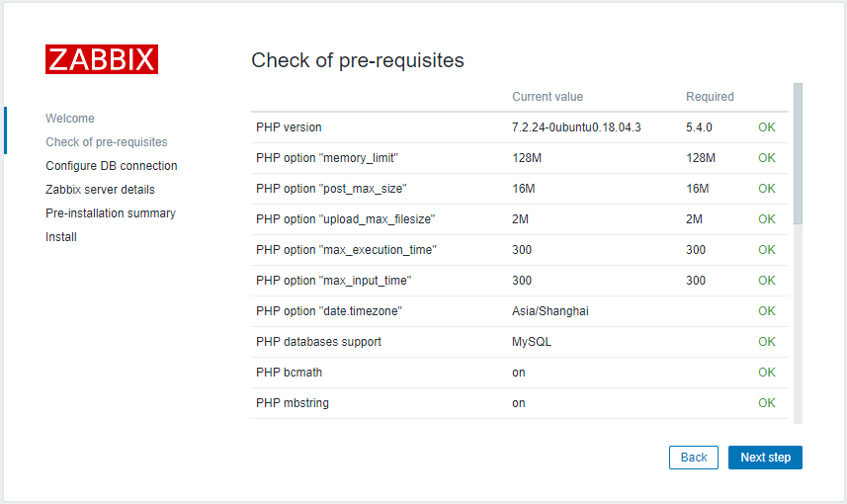Screen dimensions: 847x504
Task: Click the pre-requisites list scrollbar thumb
Action: (798, 153)
